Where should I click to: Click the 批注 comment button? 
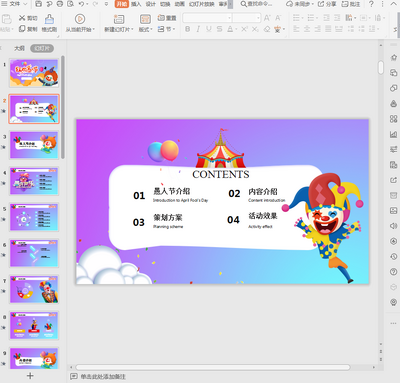(351, 4)
